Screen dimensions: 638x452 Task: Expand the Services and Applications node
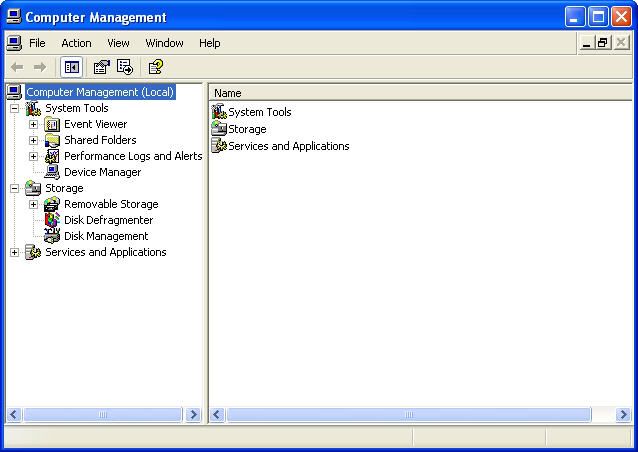pyautogui.click(x=14, y=252)
